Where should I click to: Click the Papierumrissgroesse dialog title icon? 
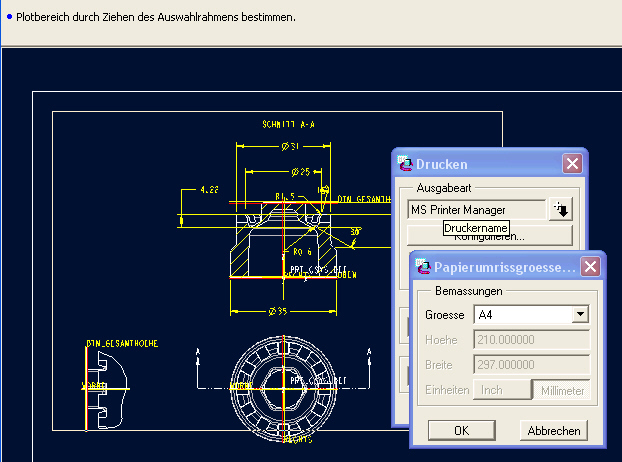click(x=423, y=266)
